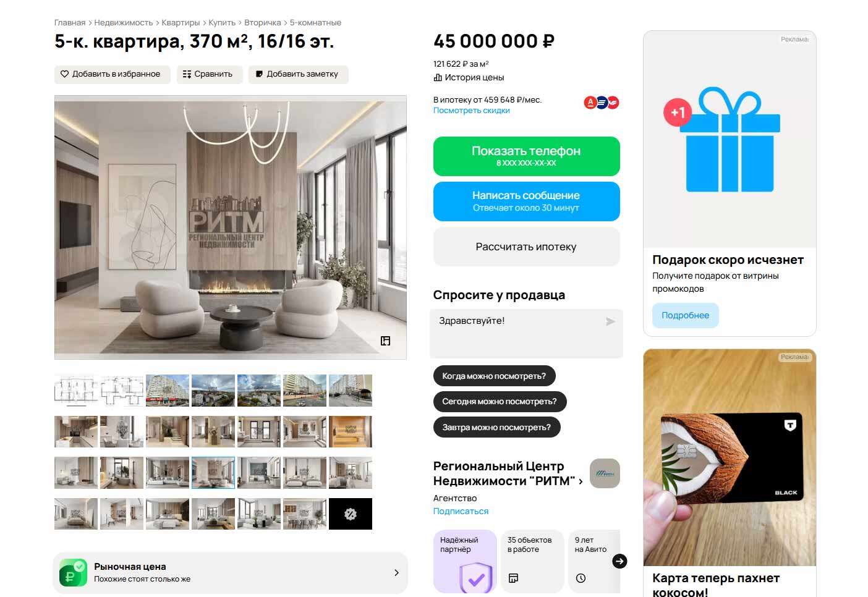This screenshot has width=868, height=597.
Task: Click the green Показать телефон button
Action: (x=527, y=156)
